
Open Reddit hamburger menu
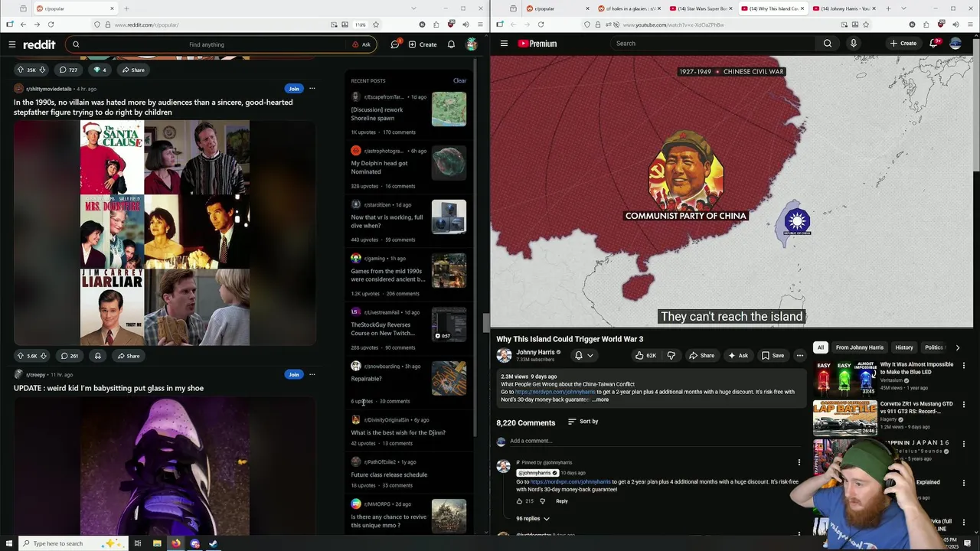pos(12,44)
